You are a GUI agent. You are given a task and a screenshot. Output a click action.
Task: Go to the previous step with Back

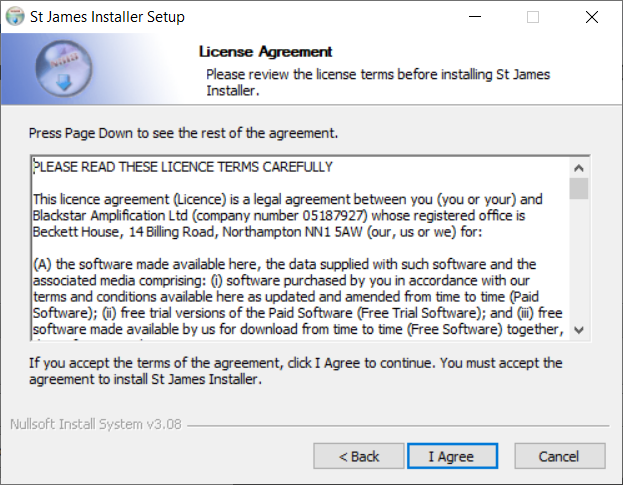(x=359, y=456)
